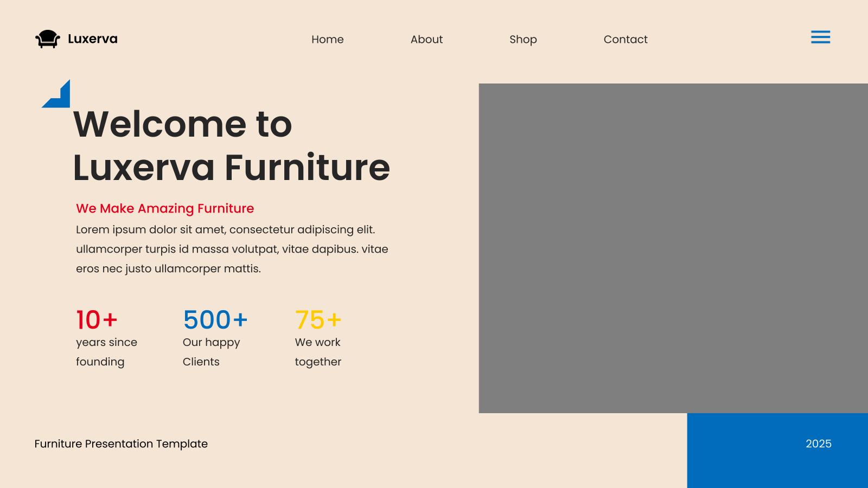Screen dimensions: 868x488
Task: Select the yellow 75+ statistic
Action: click(318, 320)
